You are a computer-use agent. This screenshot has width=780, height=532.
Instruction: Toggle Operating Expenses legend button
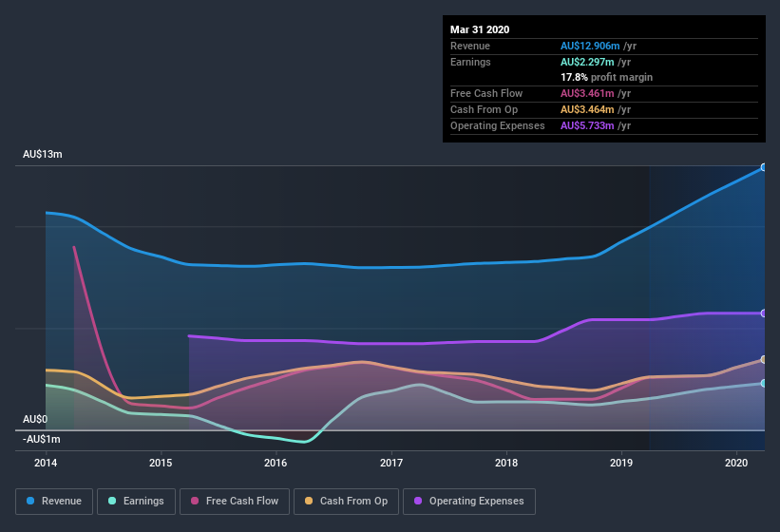pyautogui.click(x=469, y=501)
